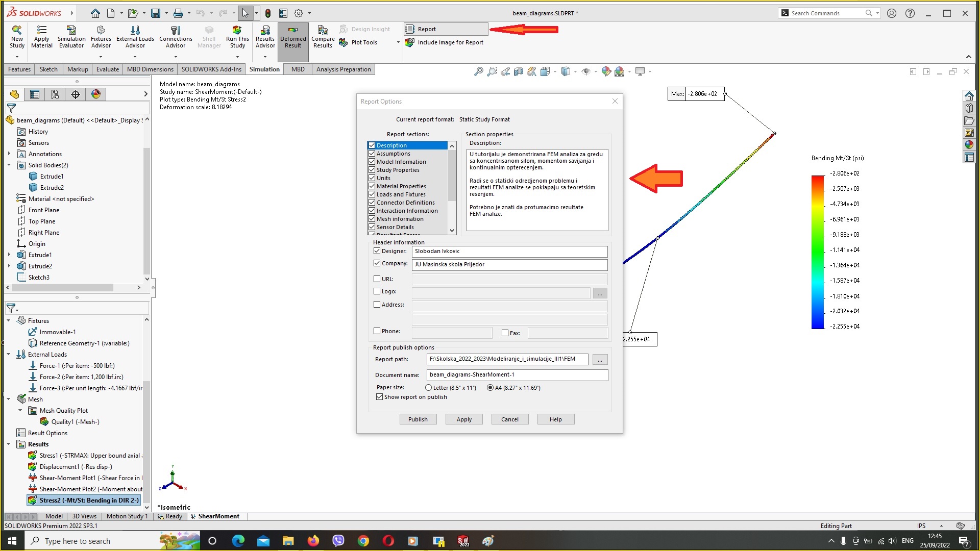Viewport: 980px width, 551px height.
Task: Open Opera browser from taskbar
Action: [x=388, y=541]
